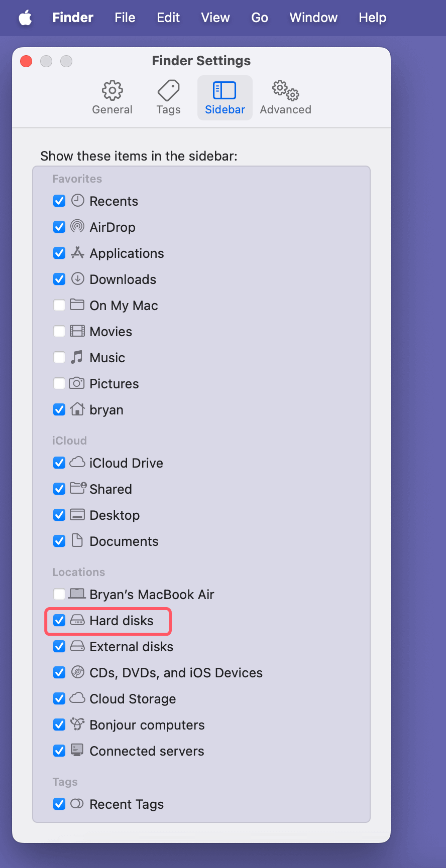Select the iCloud Drive cloud icon
This screenshot has height=868, width=446.
[x=77, y=463]
